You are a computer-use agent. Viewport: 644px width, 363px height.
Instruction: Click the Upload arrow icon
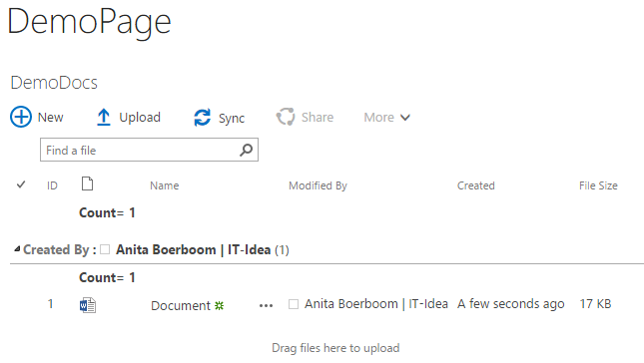(x=104, y=117)
